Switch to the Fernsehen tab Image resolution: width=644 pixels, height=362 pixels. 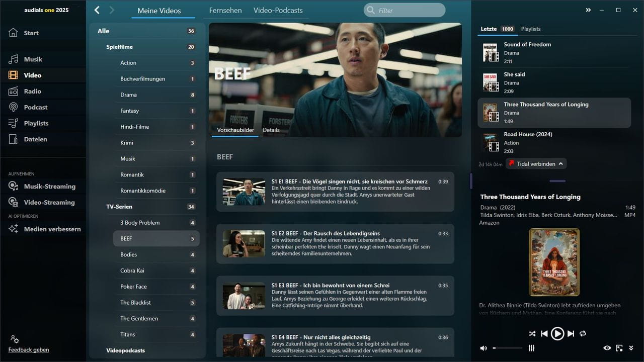point(225,10)
